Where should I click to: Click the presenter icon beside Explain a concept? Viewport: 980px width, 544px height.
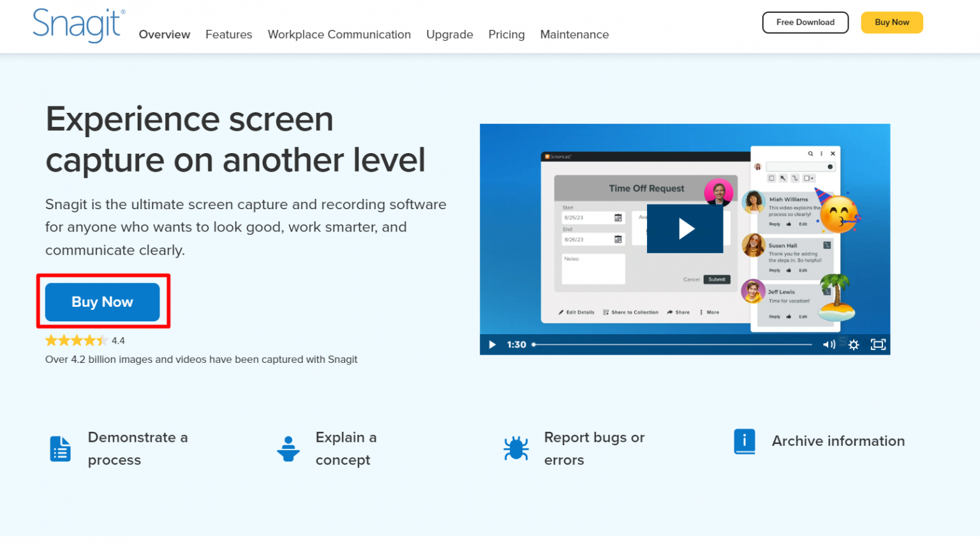pyautogui.click(x=288, y=448)
